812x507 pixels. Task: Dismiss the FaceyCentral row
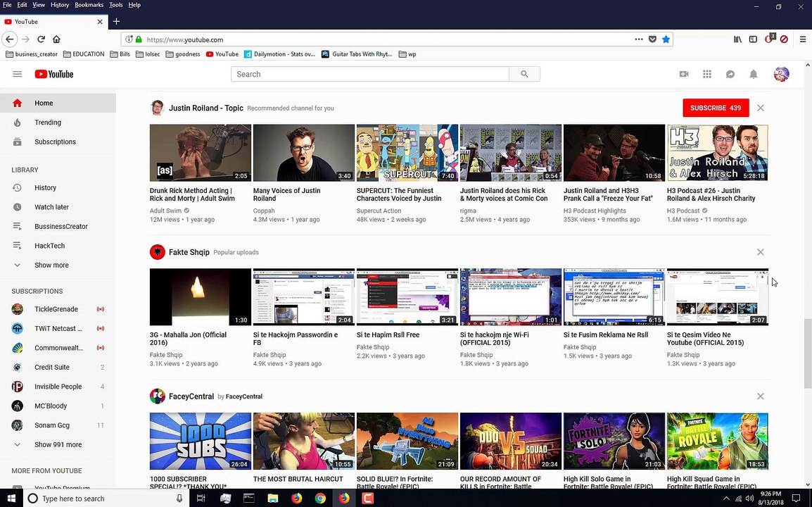[x=760, y=396]
